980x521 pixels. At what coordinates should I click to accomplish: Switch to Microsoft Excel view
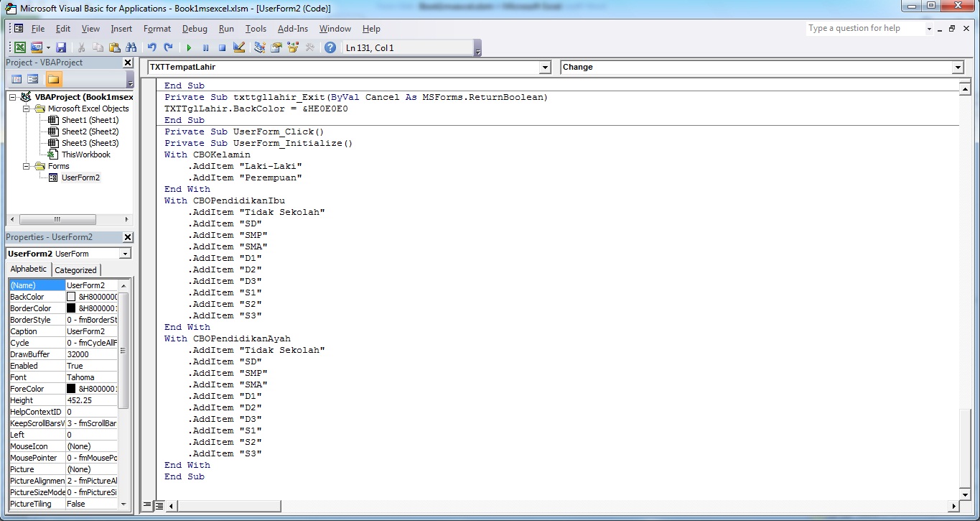pos(19,47)
